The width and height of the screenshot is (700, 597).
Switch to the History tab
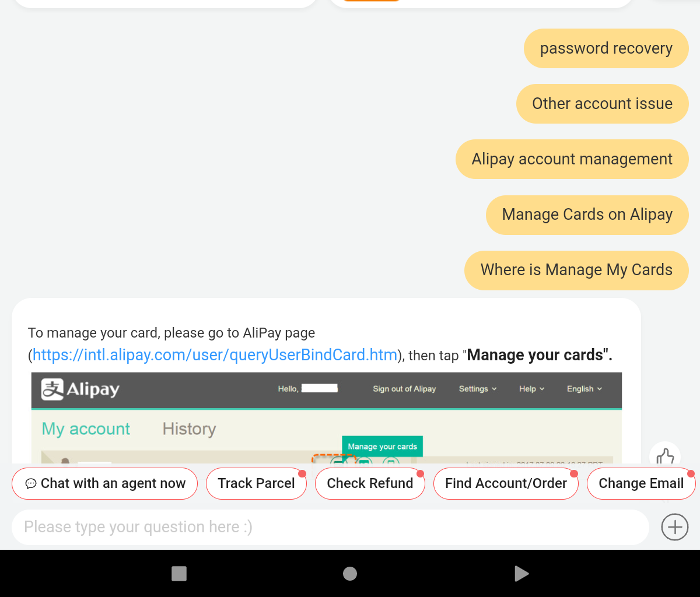pos(189,429)
